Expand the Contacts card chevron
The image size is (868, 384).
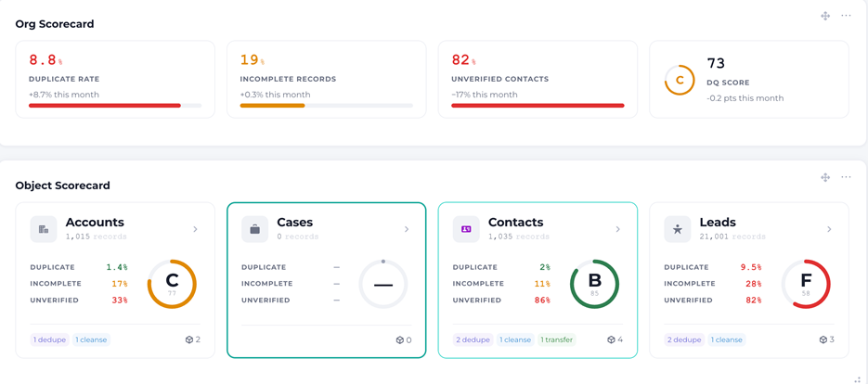click(x=617, y=229)
